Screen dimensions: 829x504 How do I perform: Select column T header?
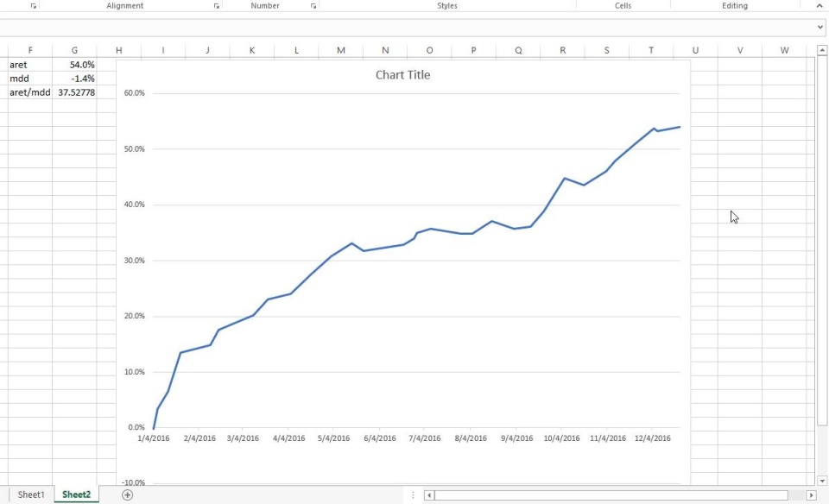(x=651, y=50)
